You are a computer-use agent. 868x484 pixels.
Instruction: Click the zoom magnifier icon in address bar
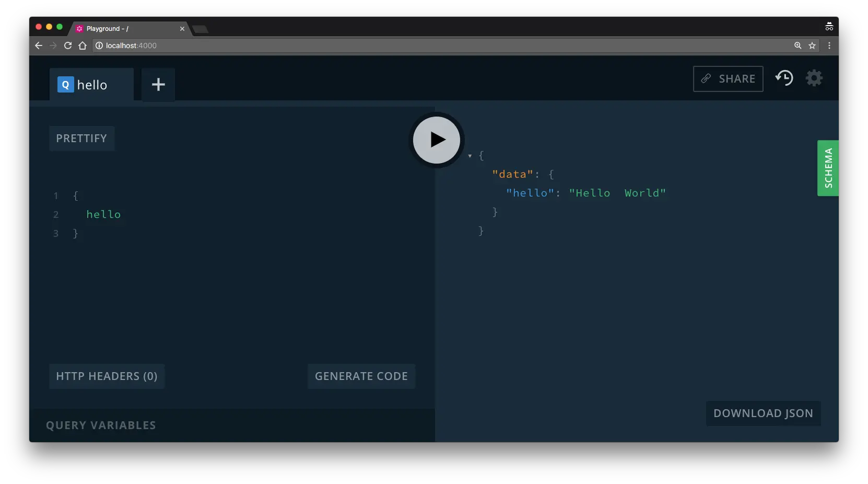[x=797, y=45]
